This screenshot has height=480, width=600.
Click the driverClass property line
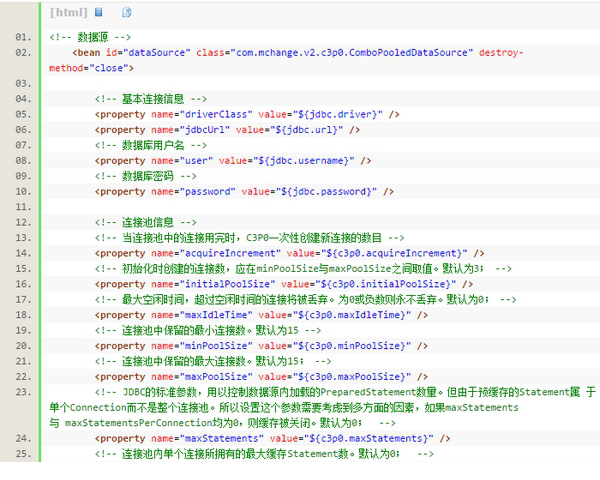tap(247, 114)
